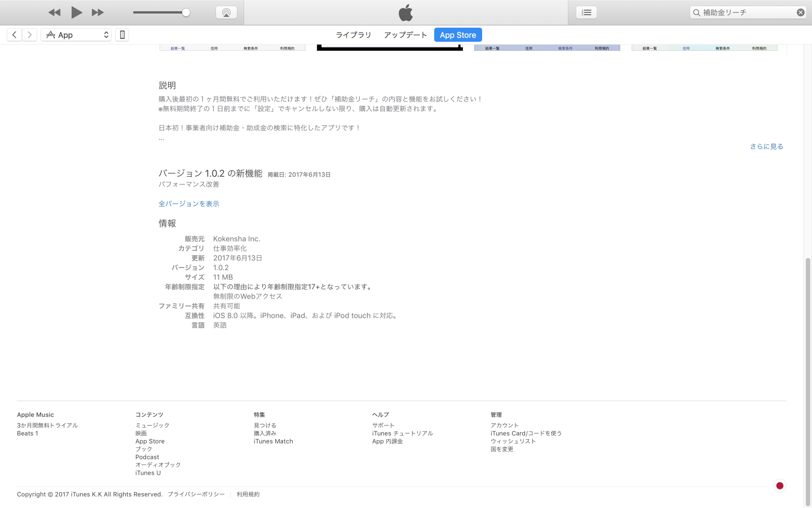
Task: Click the black-bordered app screenshot thumbnail
Action: [390, 48]
